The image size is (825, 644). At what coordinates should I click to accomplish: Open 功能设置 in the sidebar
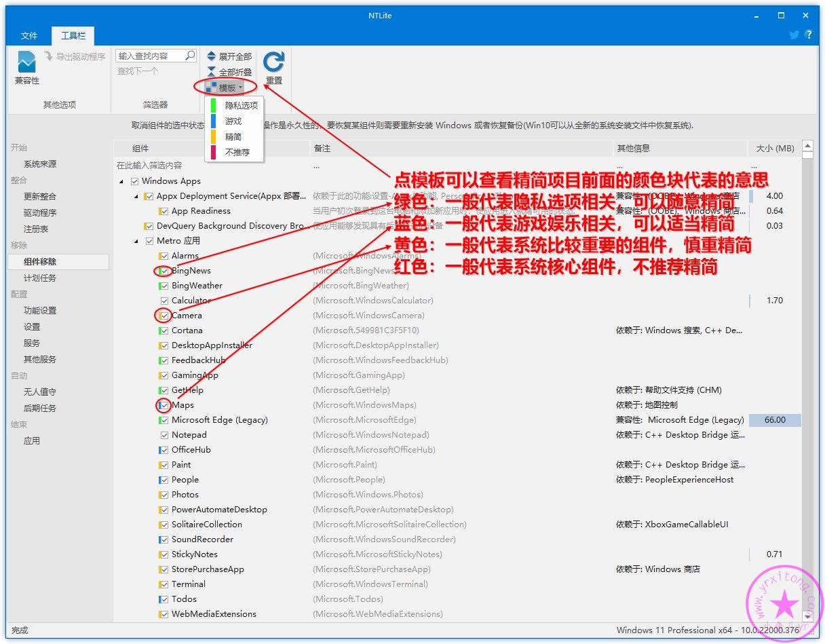coord(40,310)
